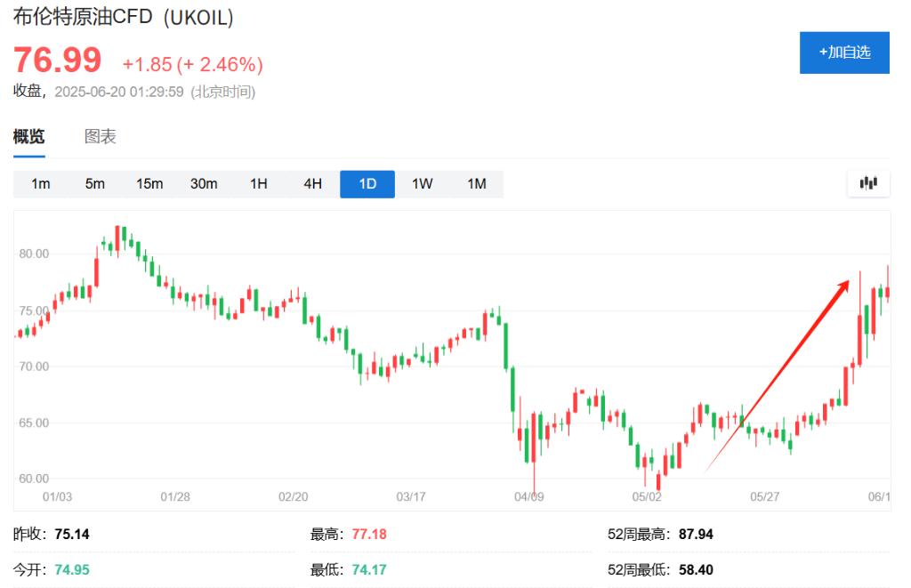The width and height of the screenshot is (911, 588).
Task: Switch to the 概览 tab
Action: (28, 137)
